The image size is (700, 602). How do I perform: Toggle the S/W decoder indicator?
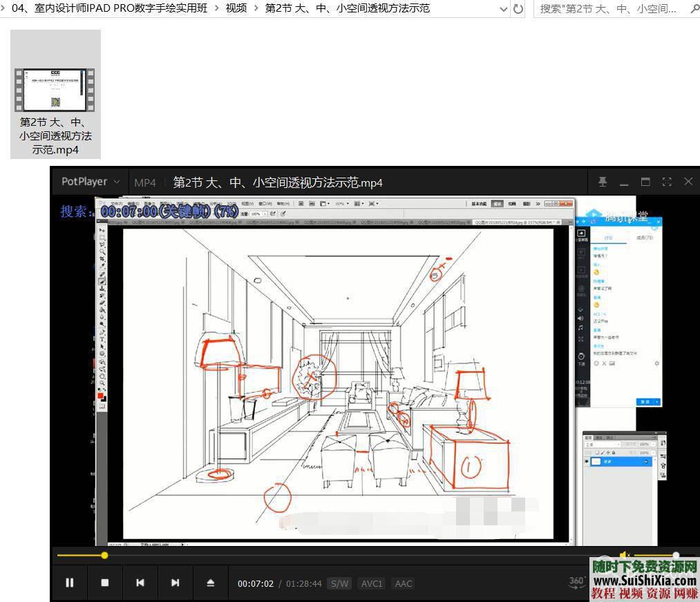tap(339, 584)
